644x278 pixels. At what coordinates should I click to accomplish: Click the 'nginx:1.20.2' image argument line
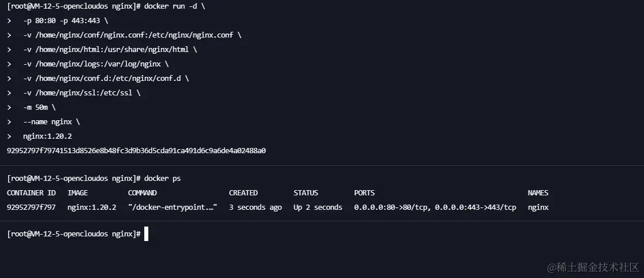tap(48, 136)
